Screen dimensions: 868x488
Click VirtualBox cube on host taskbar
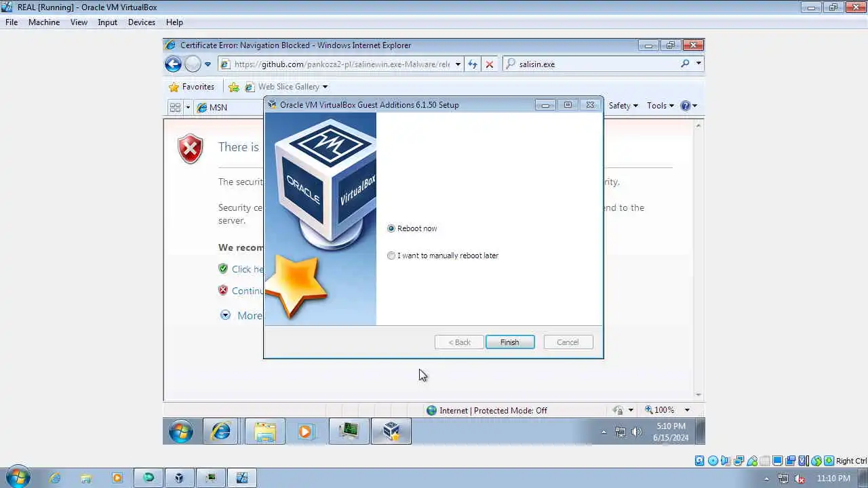pyautogui.click(x=179, y=478)
